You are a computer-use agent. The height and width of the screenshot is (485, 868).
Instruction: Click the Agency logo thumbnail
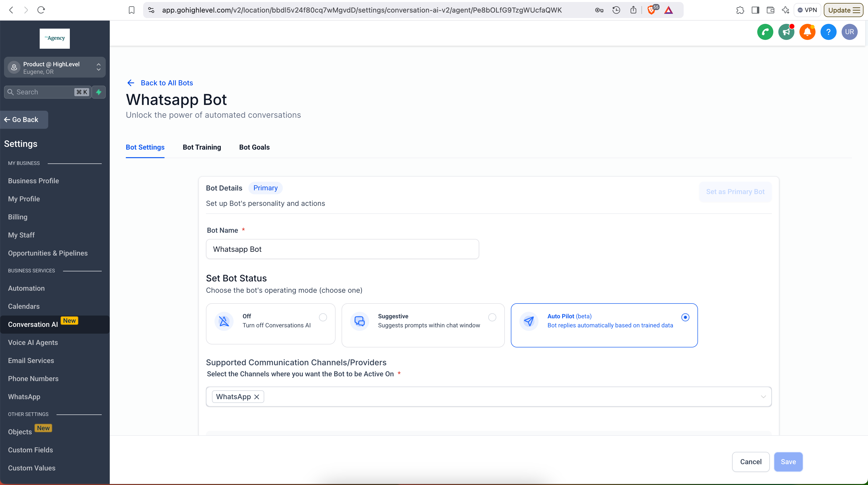(55, 38)
